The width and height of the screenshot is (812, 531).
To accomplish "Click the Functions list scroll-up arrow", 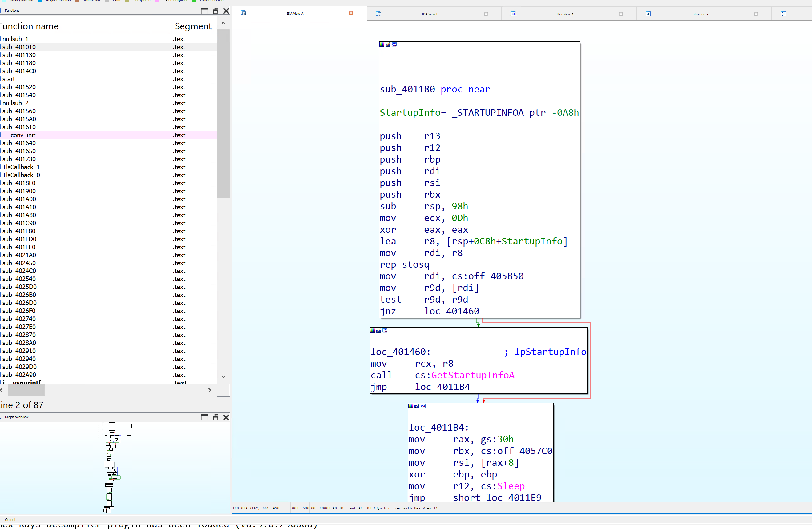I will 223,23.
